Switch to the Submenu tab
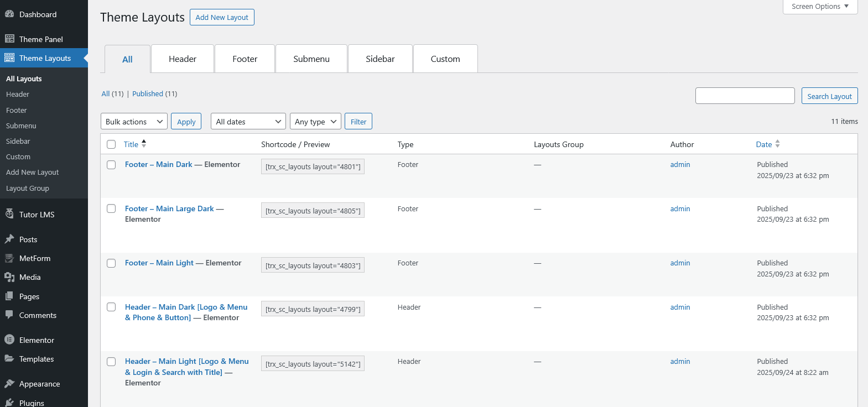Viewport: 868px width, 407px height. (311, 59)
